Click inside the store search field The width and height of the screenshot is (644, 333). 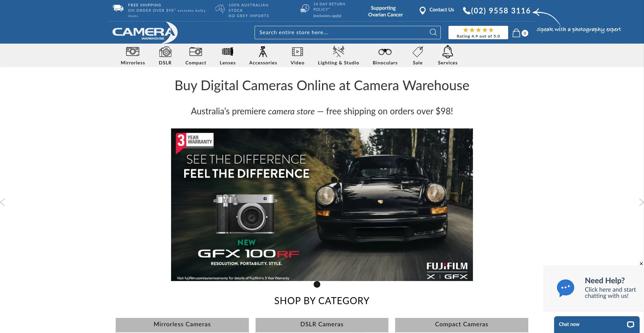tap(335, 32)
